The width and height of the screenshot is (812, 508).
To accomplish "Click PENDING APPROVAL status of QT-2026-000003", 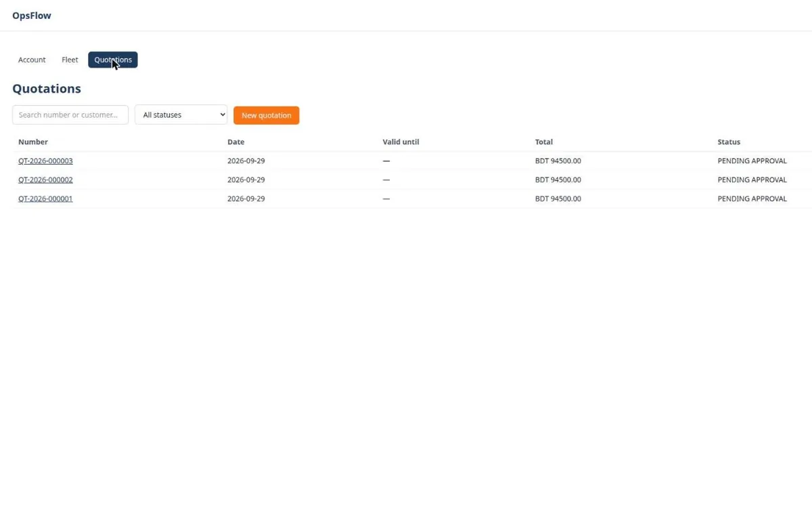I will click(x=752, y=161).
